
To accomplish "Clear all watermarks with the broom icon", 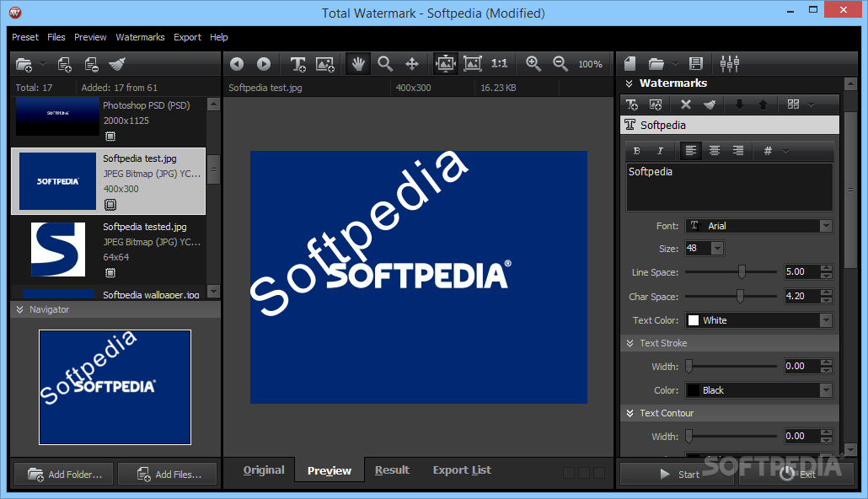I will [710, 105].
